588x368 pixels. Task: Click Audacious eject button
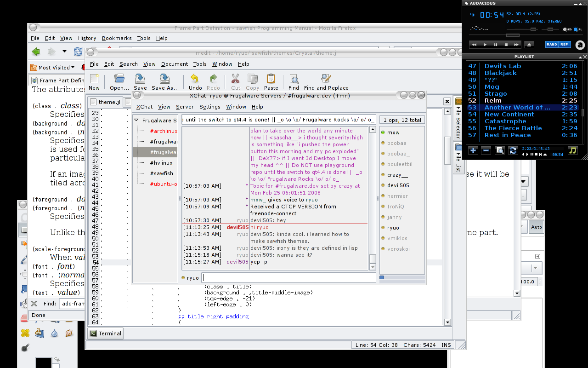[x=529, y=45]
